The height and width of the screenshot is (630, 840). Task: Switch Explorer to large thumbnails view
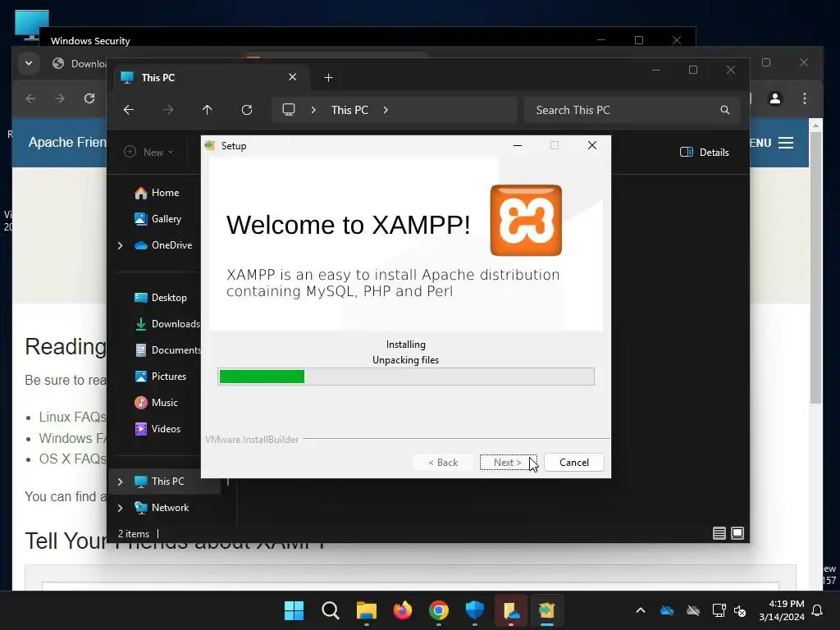point(737,533)
